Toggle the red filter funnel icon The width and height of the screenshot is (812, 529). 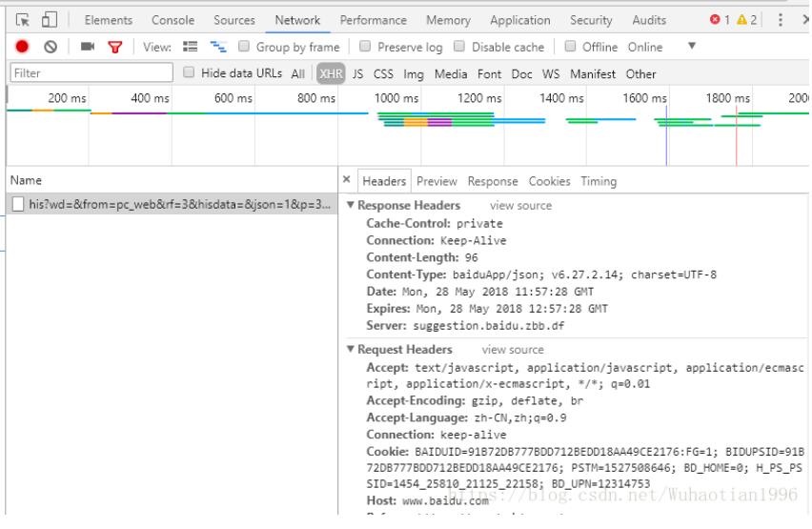point(115,47)
